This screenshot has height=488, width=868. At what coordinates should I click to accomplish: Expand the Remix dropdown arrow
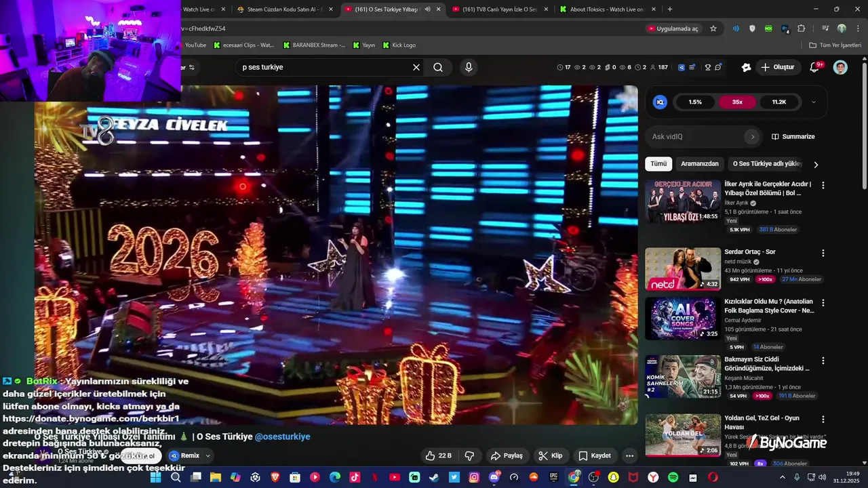pos(208,455)
